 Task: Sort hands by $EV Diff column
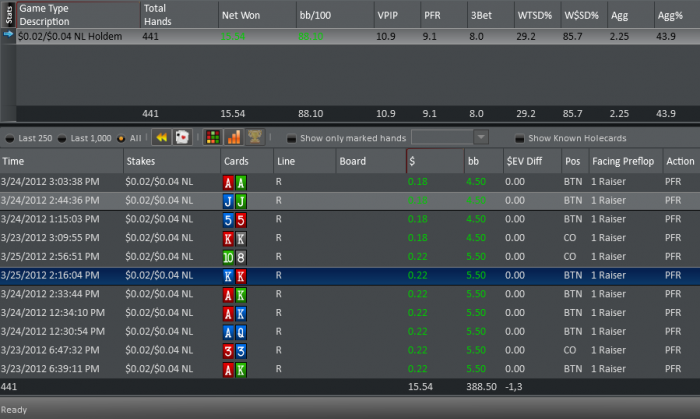[x=532, y=161]
